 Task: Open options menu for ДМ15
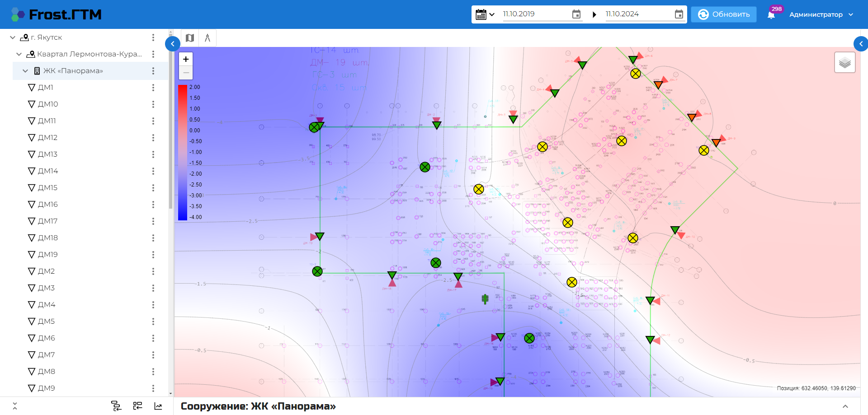pyautogui.click(x=153, y=188)
